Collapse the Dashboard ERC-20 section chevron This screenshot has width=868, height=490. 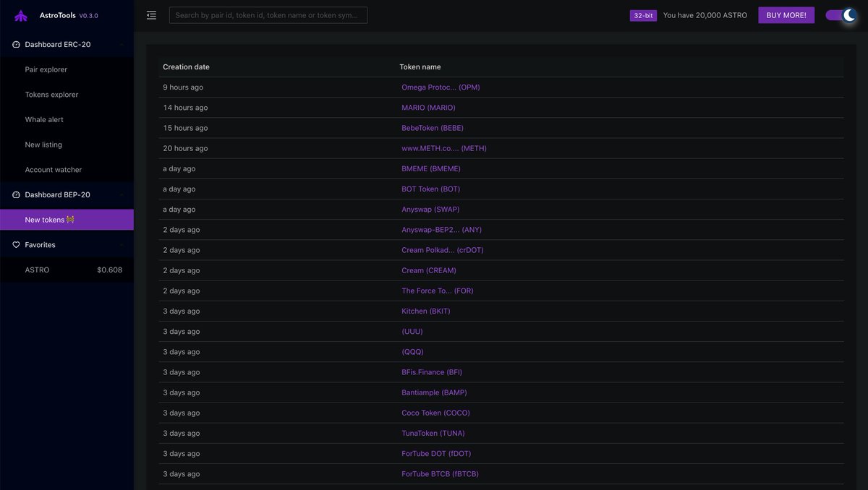coord(122,45)
